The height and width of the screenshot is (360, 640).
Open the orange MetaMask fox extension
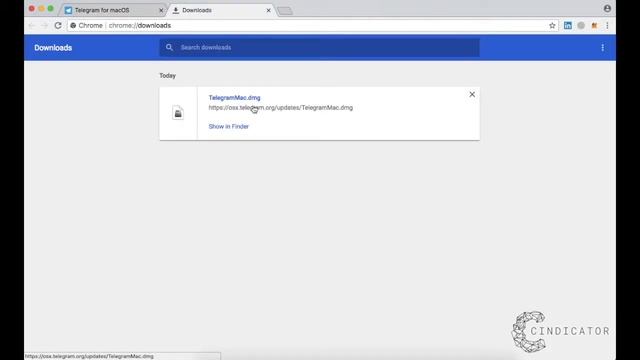[594, 25]
